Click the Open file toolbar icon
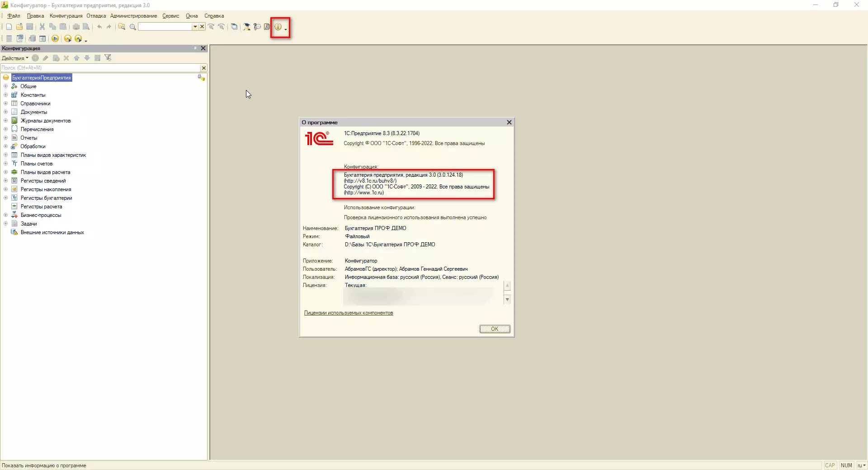The image size is (868, 470). [x=19, y=27]
